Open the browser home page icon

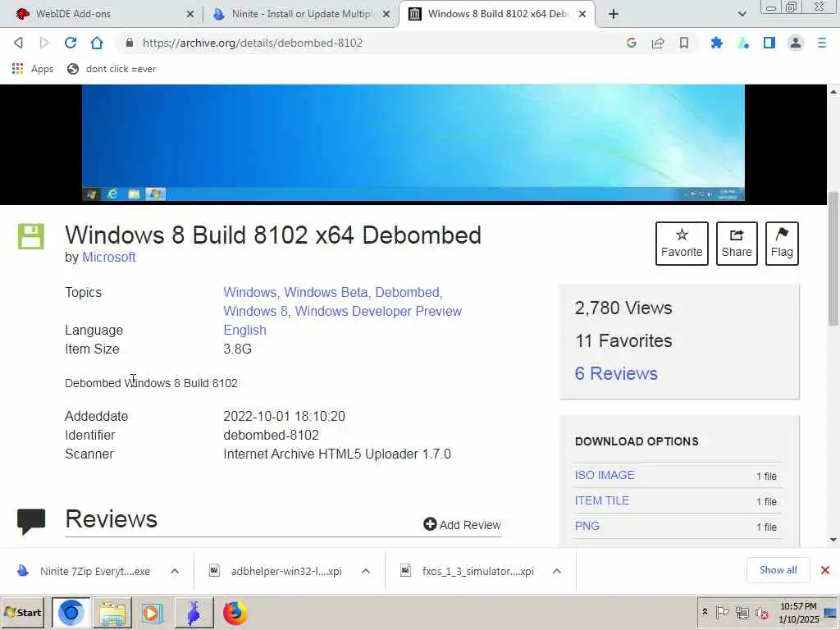(97, 43)
